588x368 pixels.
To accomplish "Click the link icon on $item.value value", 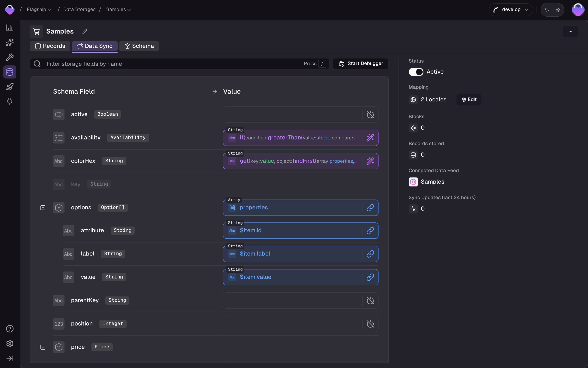I will click(x=370, y=277).
